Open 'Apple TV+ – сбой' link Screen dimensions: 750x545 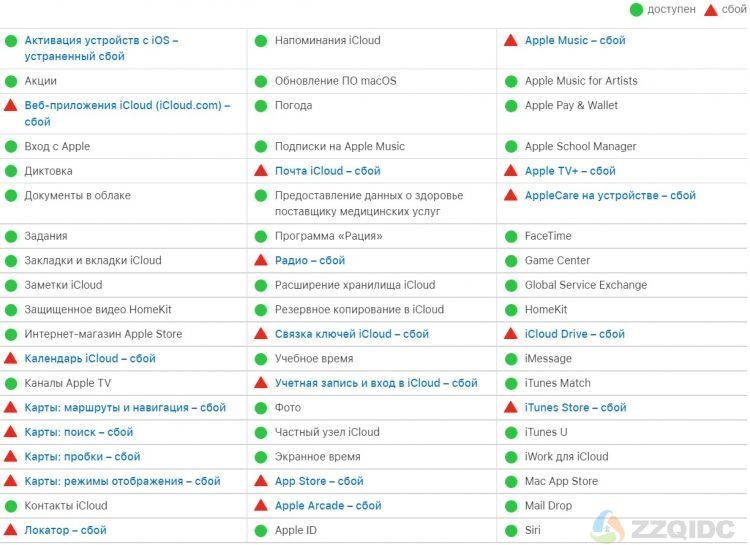pyautogui.click(x=570, y=171)
